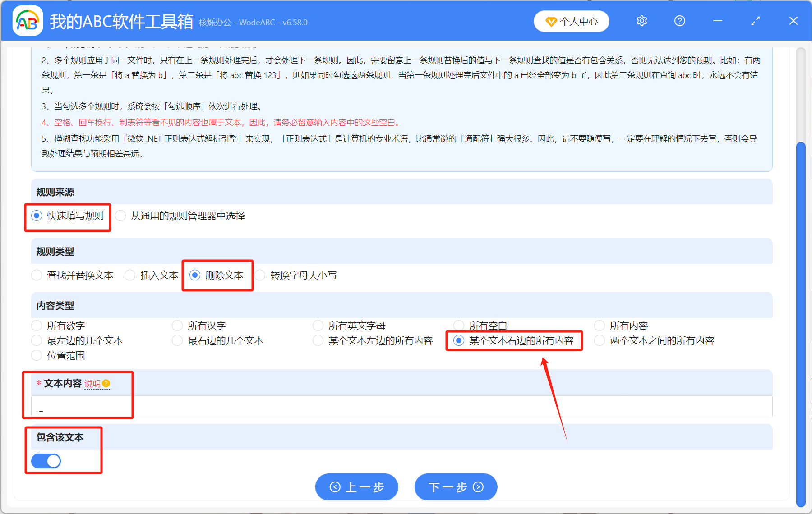Open the settings gear icon
The height and width of the screenshot is (514, 812).
click(x=641, y=21)
